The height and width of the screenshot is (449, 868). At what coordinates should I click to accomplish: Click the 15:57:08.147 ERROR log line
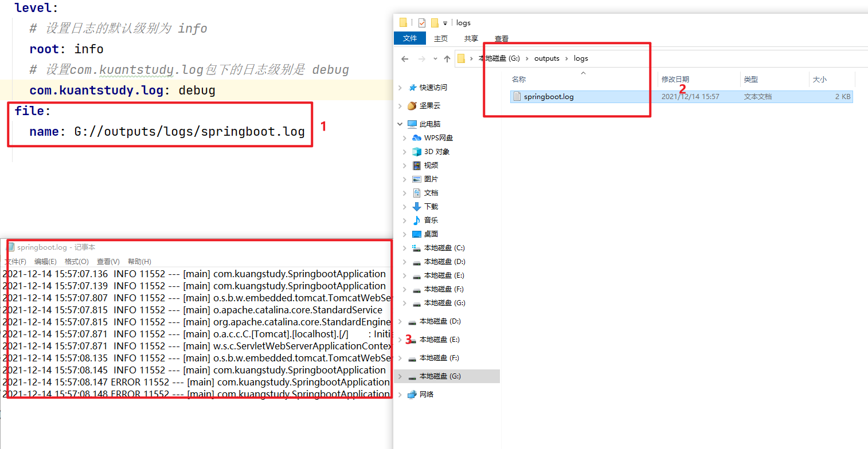(197, 382)
